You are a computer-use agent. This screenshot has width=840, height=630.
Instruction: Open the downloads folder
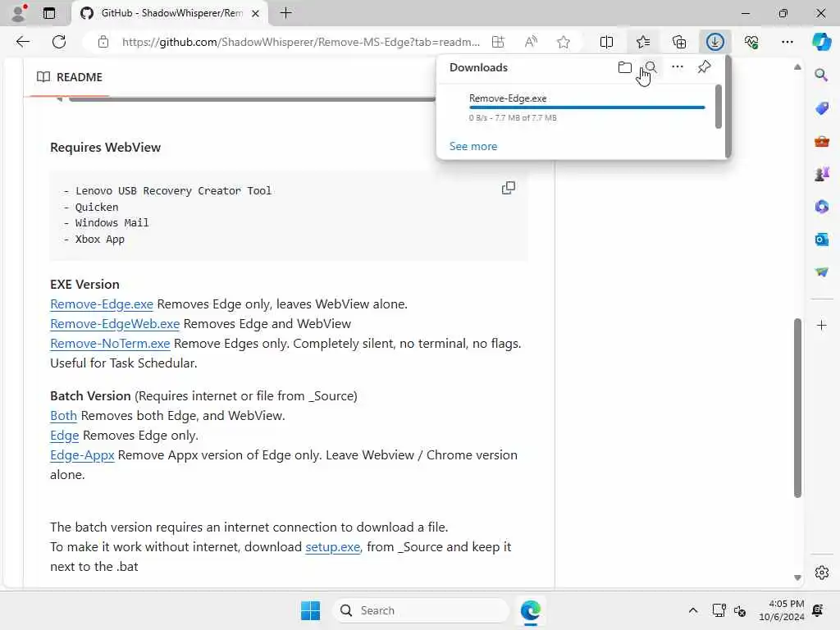[624, 67]
